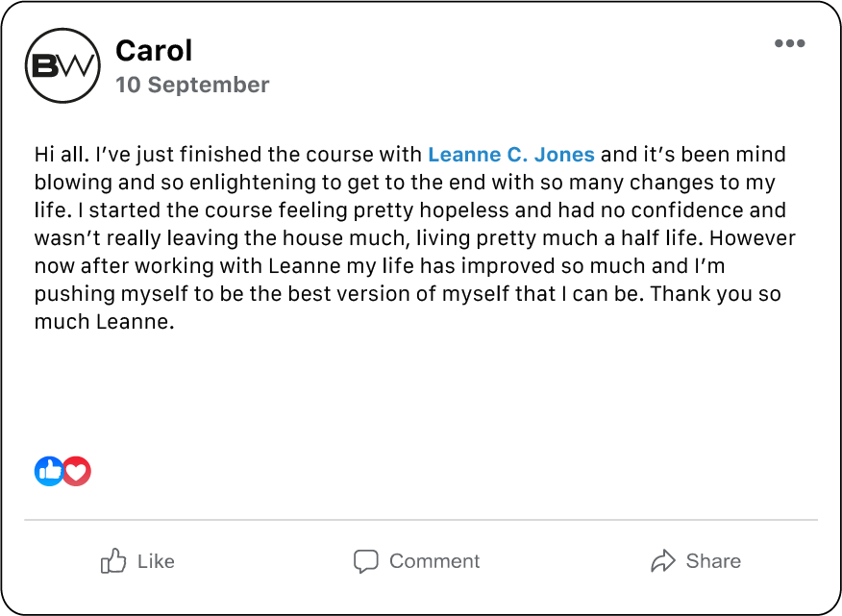Screen dimensions: 842x616
Task: Open the Leanne C. Jones profile link
Action: pyautogui.click(x=510, y=155)
